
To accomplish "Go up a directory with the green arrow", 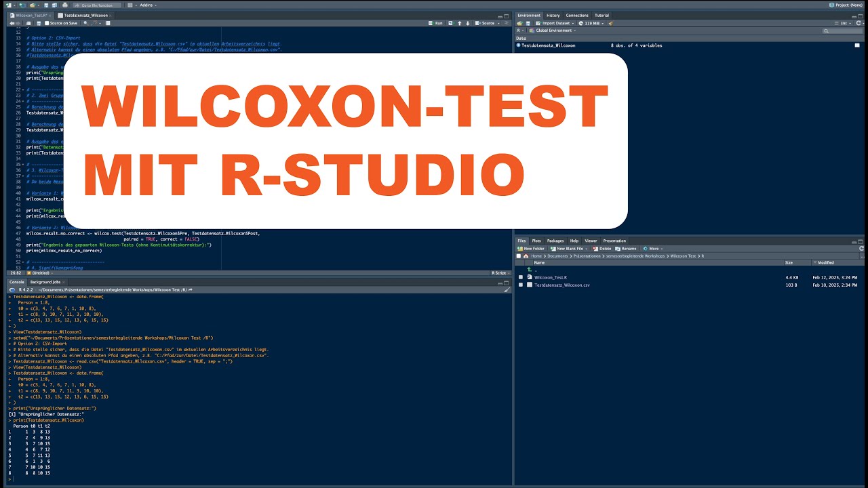I will click(529, 270).
